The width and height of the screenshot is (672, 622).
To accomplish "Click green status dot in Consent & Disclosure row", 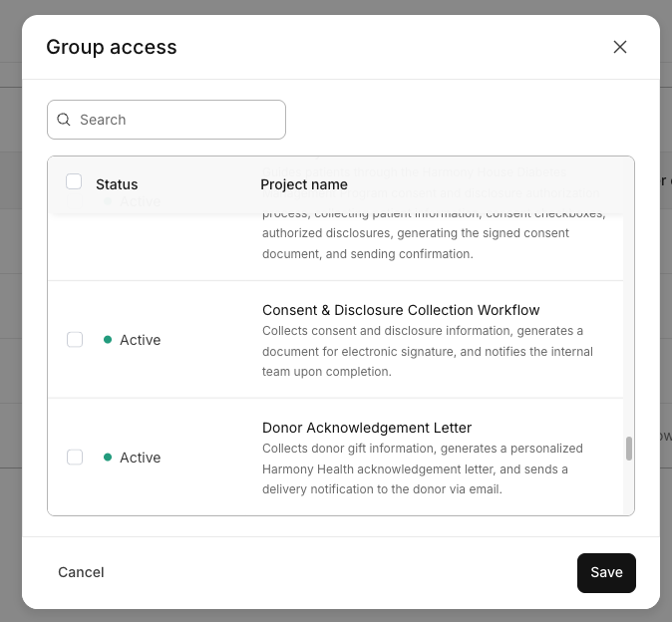I will point(108,340).
